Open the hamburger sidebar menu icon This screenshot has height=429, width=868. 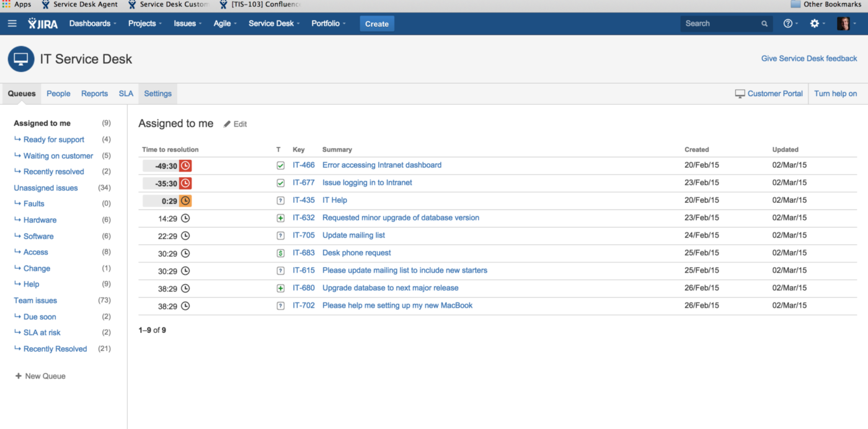pos(12,23)
